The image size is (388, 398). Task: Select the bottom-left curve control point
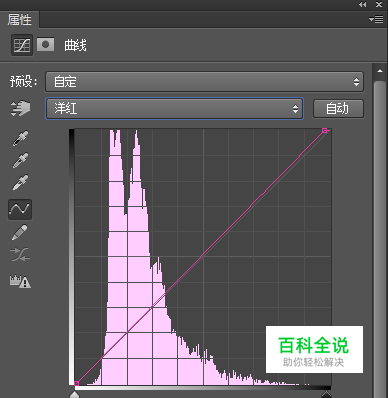point(76,384)
